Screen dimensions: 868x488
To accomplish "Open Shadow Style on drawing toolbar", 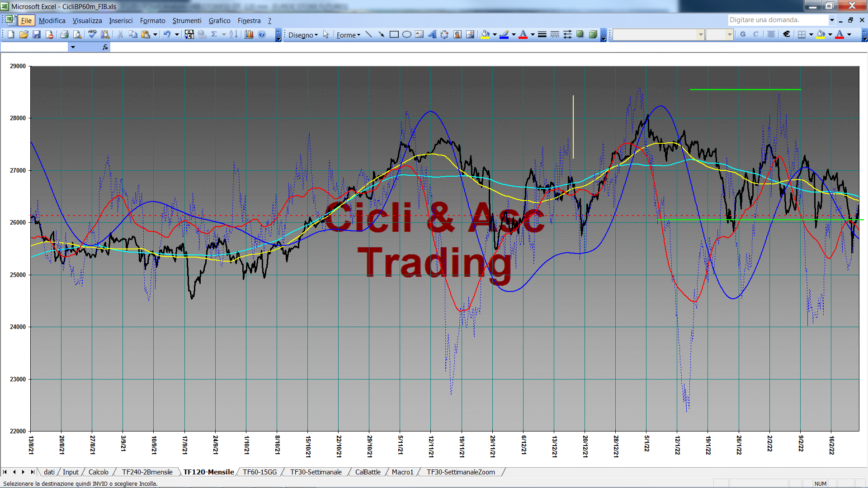I will point(580,34).
